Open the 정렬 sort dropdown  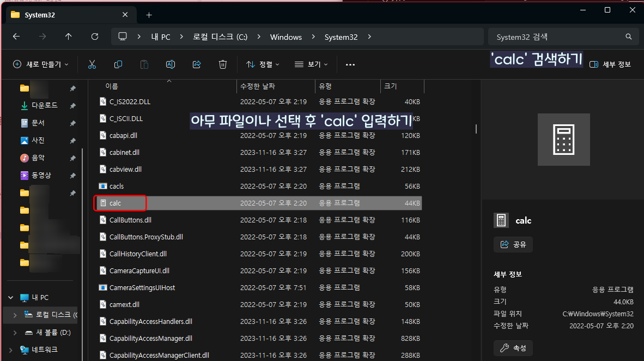[263, 64]
